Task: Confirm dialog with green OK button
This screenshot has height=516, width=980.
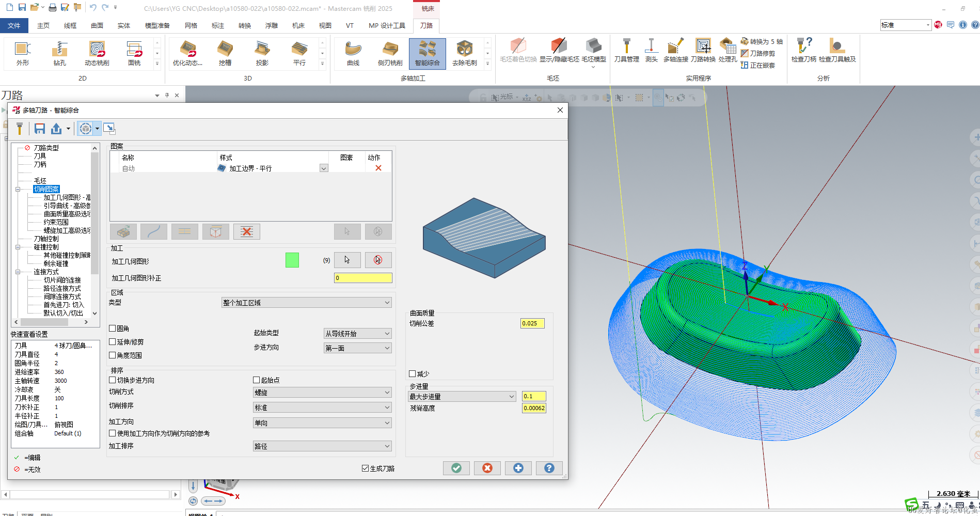Action: (456, 468)
